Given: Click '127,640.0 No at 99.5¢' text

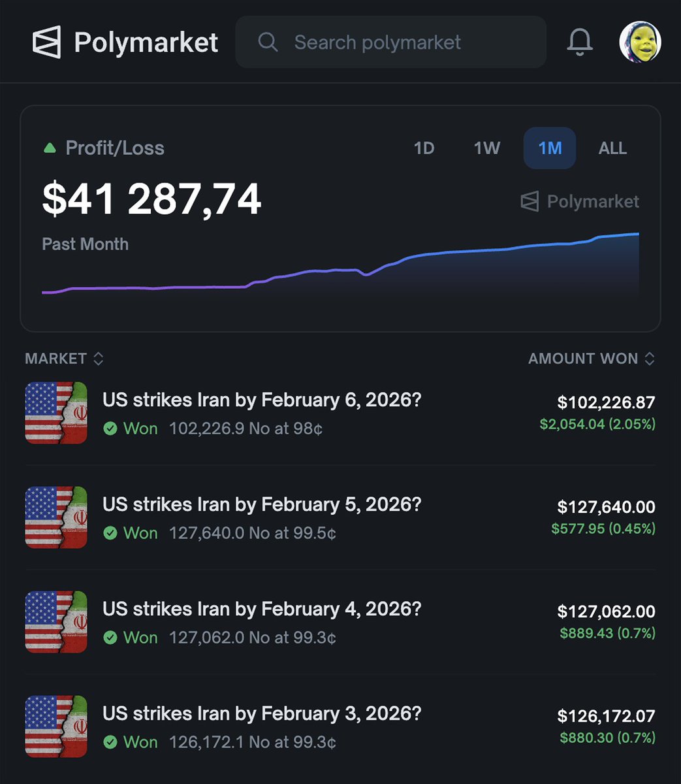Looking at the screenshot, I should coord(253,533).
